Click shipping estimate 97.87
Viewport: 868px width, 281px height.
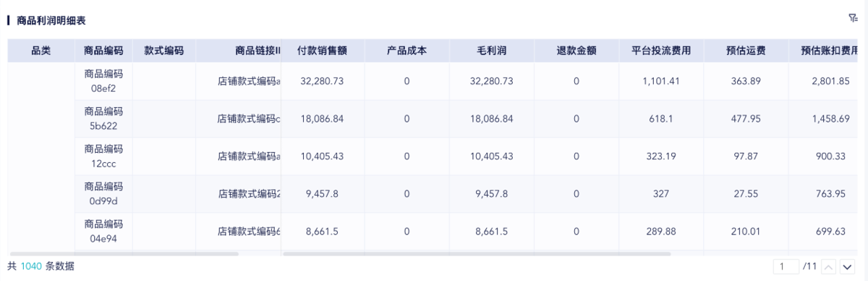point(746,156)
